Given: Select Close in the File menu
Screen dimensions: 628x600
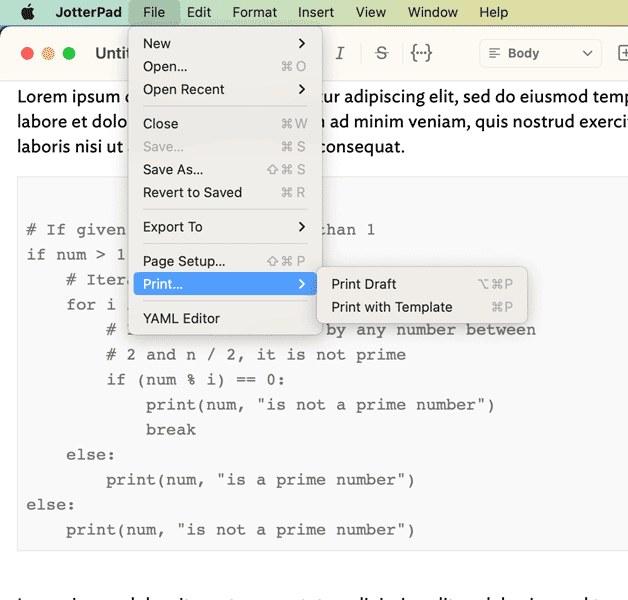Looking at the screenshot, I should 225,124.
